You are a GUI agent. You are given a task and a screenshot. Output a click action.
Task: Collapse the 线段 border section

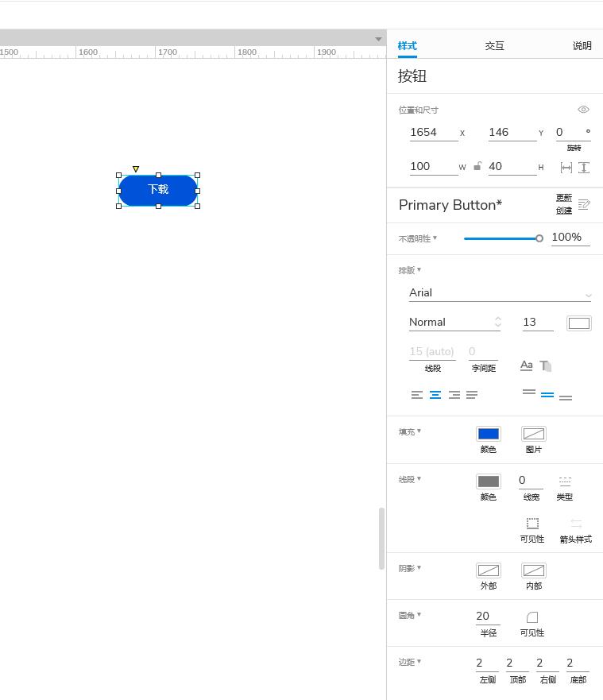point(410,479)
